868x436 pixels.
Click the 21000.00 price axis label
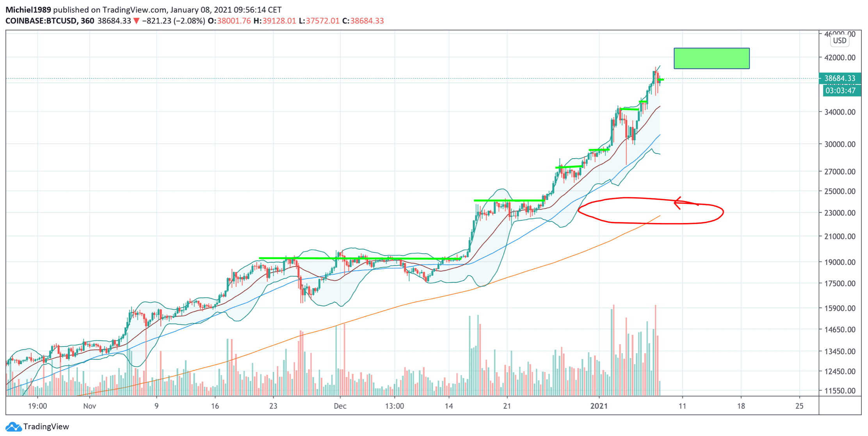coord(840,236)
